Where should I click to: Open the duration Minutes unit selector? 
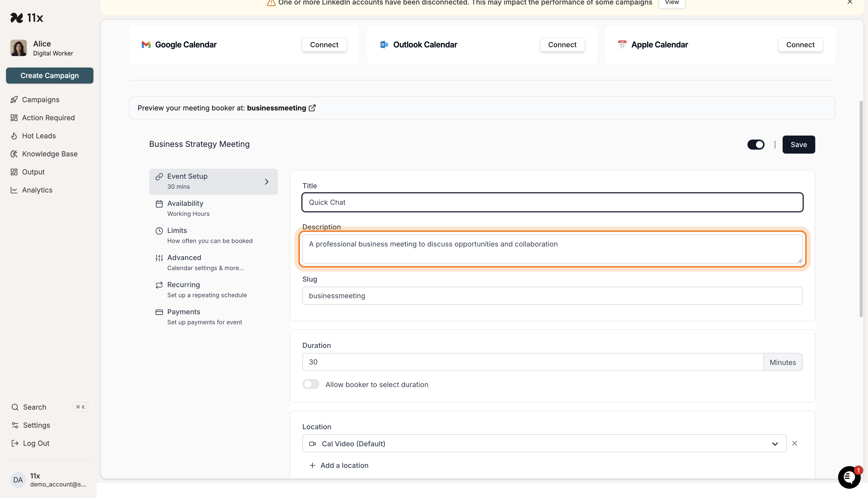coord(783,362)
